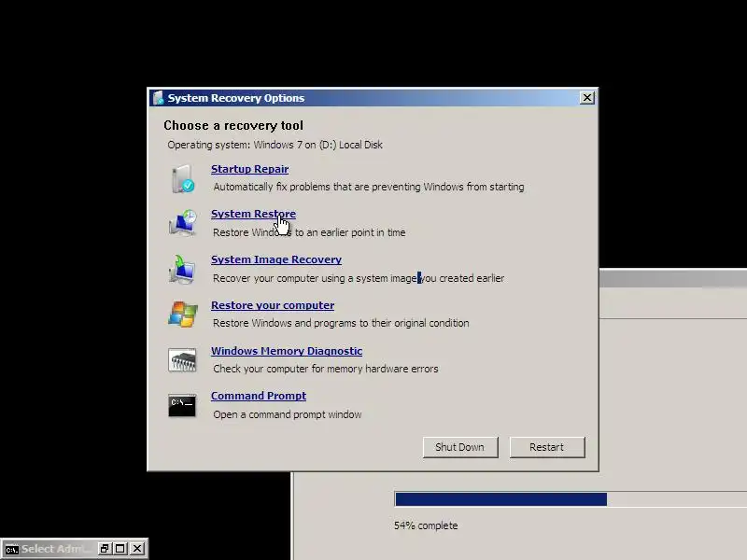Restore the minimized Select Admin console window
The image size is (747, 560).
click(x=105, y=549)
